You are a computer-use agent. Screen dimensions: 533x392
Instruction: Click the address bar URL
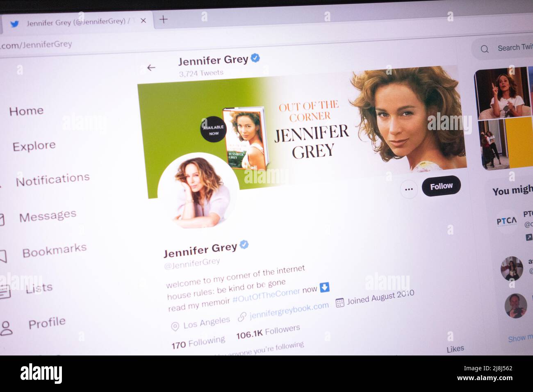click(36, 45)
